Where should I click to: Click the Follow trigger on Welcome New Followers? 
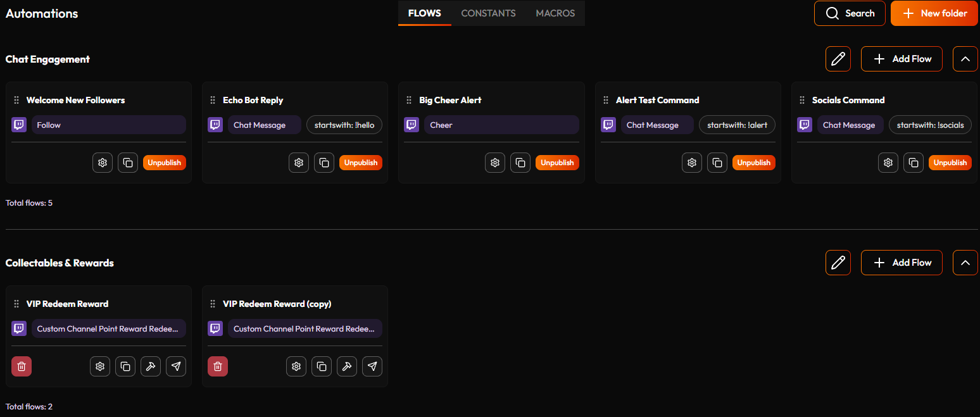[x=109, y=125]
